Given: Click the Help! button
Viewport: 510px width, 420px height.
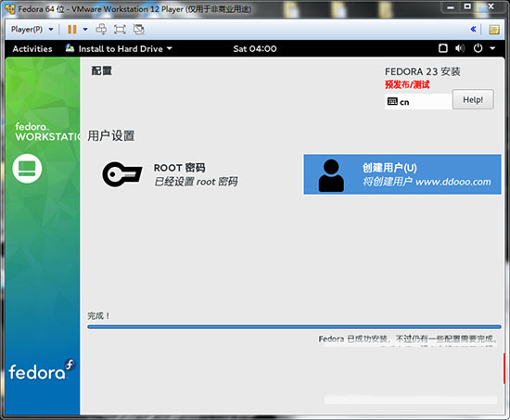Looking at the screenshot, I should 473,99.
